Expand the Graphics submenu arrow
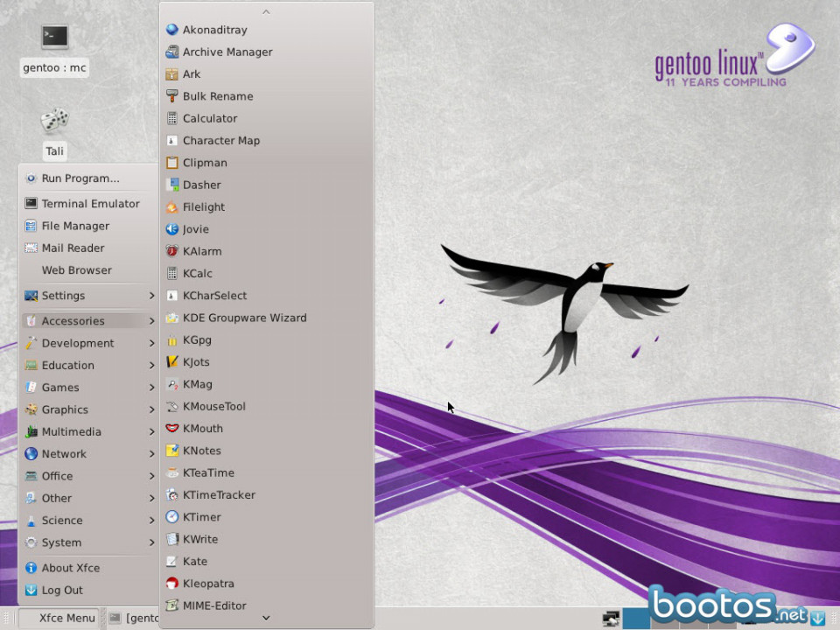The image size is (840, 630). click(x=151, y=409)
